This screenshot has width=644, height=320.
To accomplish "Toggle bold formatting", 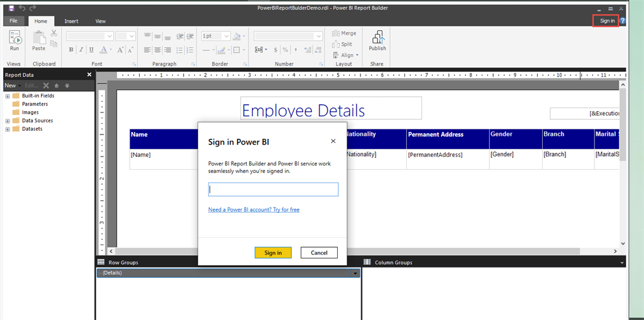I will click(x=71, y=50).
